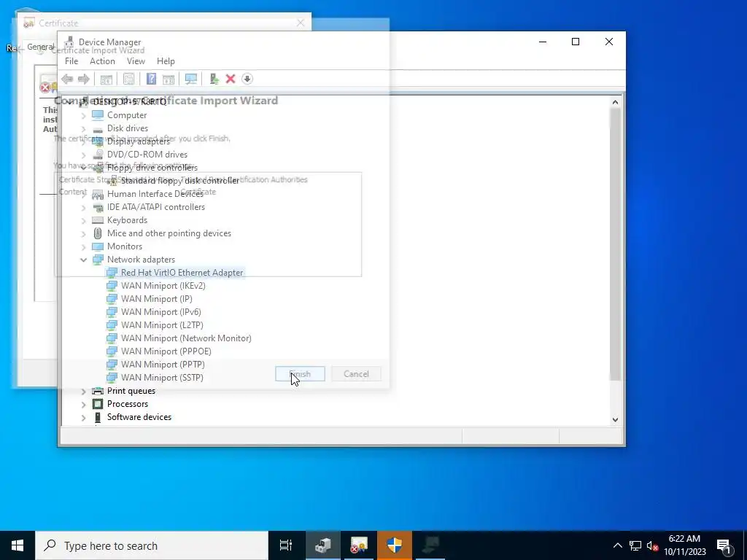Click the Monitors category icon

[98, 246]
